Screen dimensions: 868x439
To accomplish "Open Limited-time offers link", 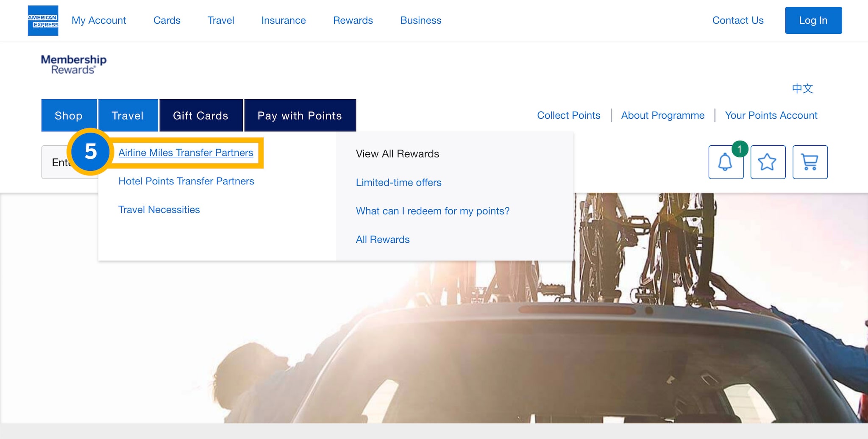I will click(x=398, y=183).
